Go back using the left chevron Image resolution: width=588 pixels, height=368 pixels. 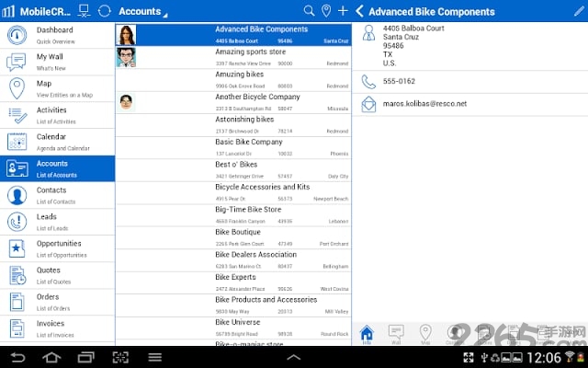[x=359, y=11]
